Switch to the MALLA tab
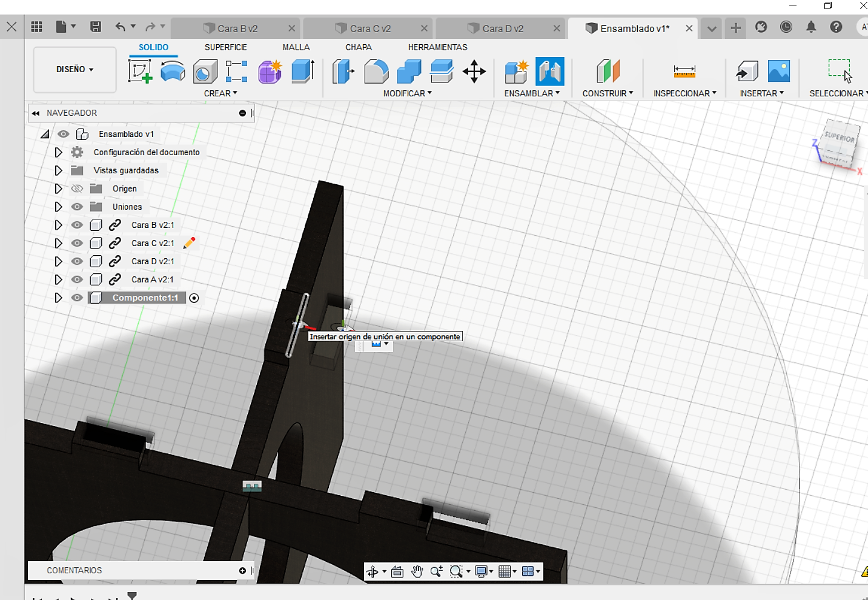868x600 pixels. click(x=296, y=47)
